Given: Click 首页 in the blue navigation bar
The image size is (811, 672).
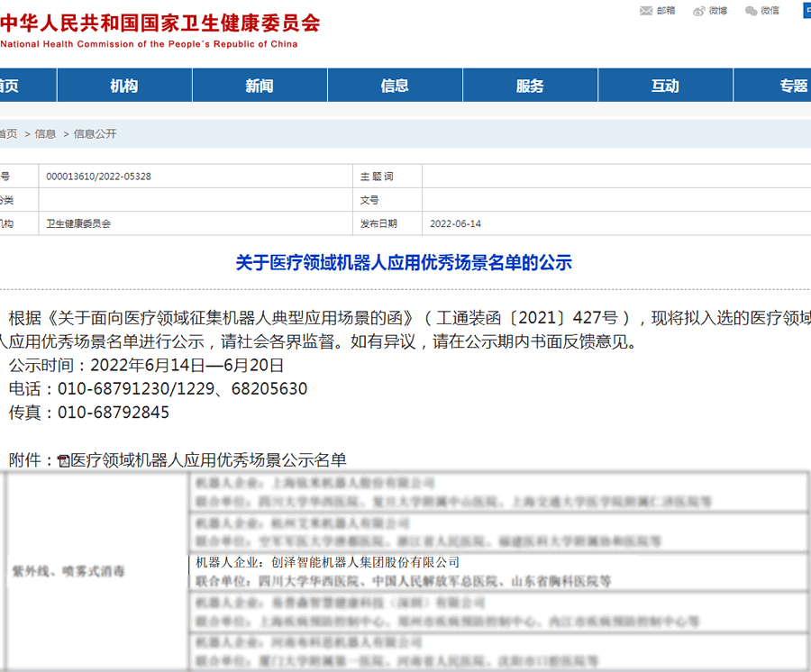Looking at the screenshot, I should coord(9,86).
